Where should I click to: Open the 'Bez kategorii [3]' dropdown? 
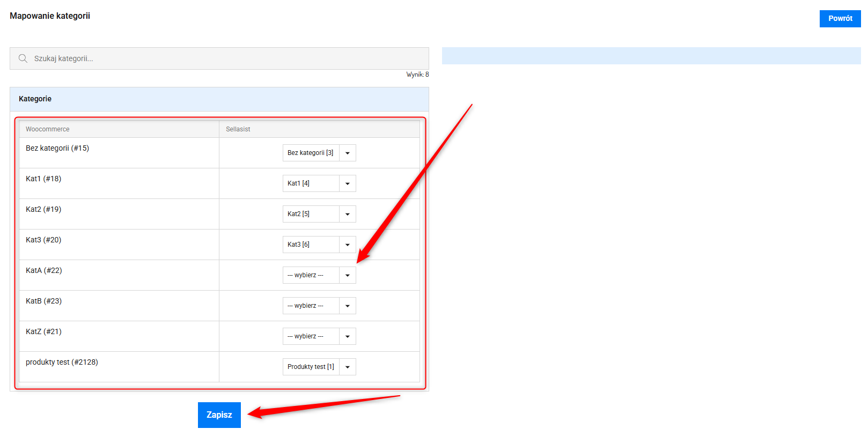319,153
